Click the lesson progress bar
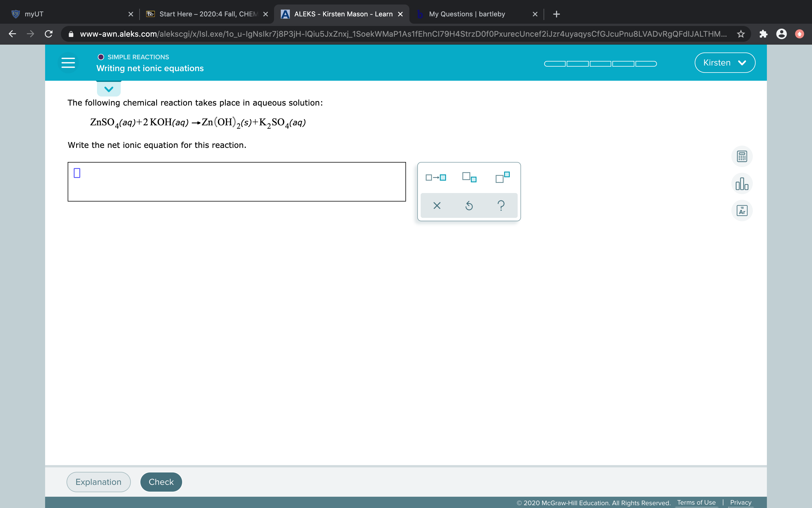Viewport: 812px width, 508px height. click(x=600, y=64)
